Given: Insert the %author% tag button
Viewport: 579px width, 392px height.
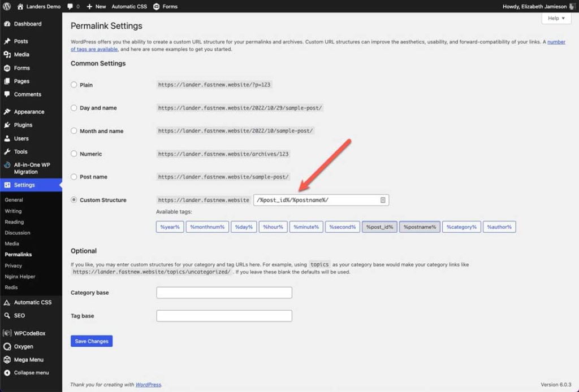Looking at the screenshot, I should [x=499, y=227].
